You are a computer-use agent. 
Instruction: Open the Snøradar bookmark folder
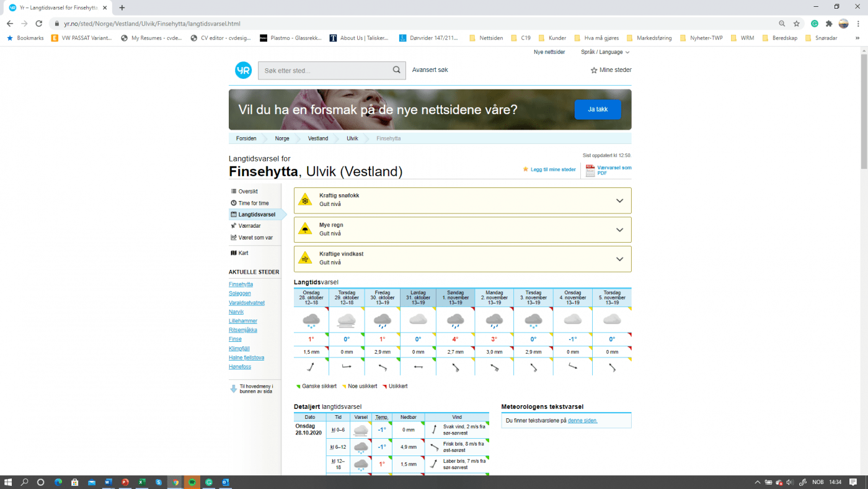point(821,38)
